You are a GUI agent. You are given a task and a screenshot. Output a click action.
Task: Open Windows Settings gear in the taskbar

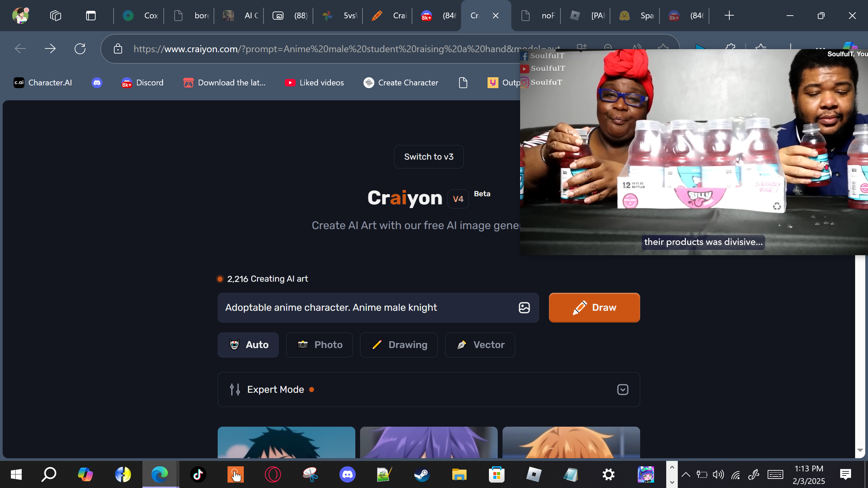click(x=609, y=474)
